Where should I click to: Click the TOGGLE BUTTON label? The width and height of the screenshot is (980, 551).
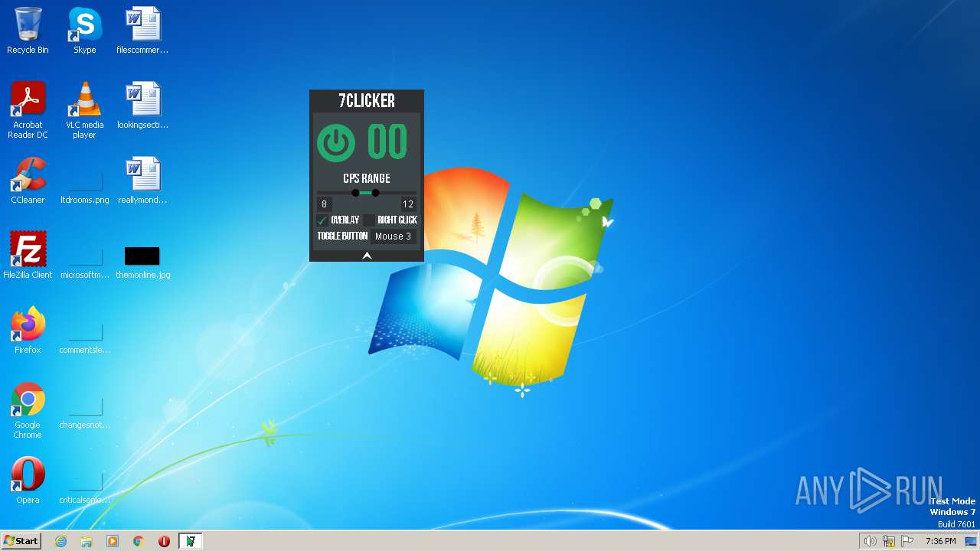[x=342, y=236]
